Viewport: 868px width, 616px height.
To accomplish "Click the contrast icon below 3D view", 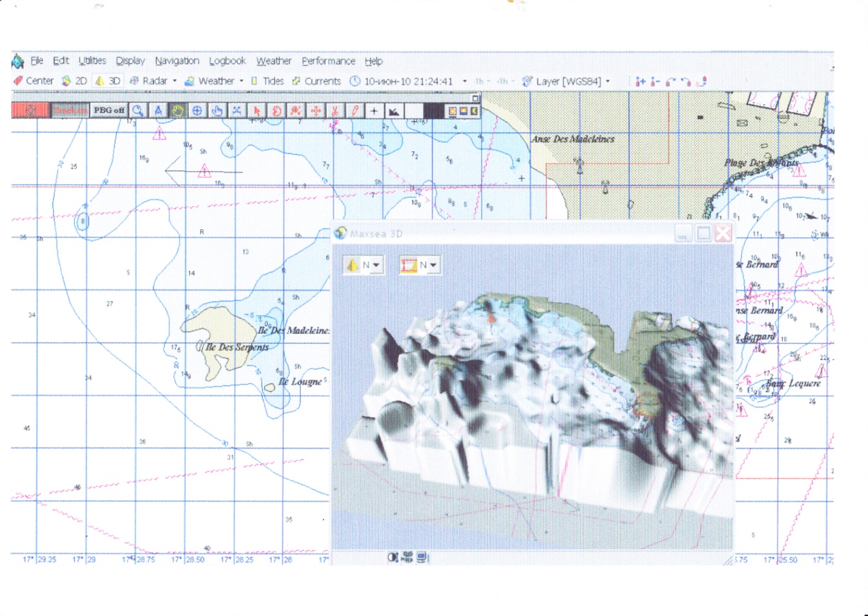I will click(x=392, y=557).
